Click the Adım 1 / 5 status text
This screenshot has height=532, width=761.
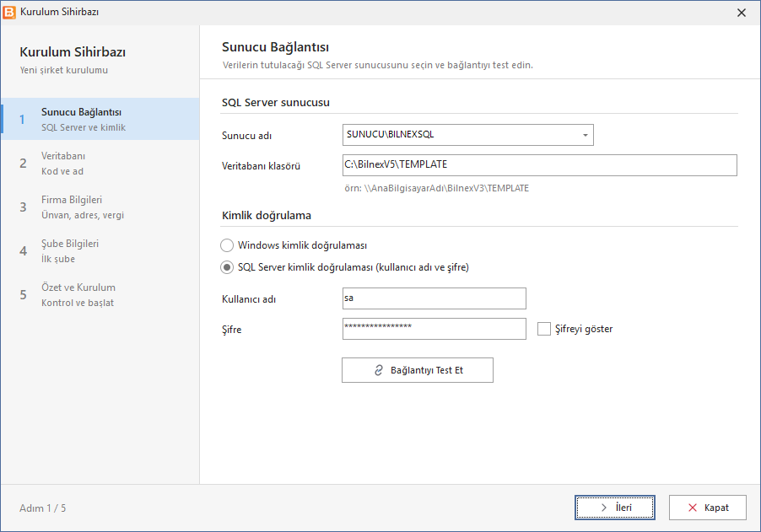pyautogui.click(x=43, y=508)
